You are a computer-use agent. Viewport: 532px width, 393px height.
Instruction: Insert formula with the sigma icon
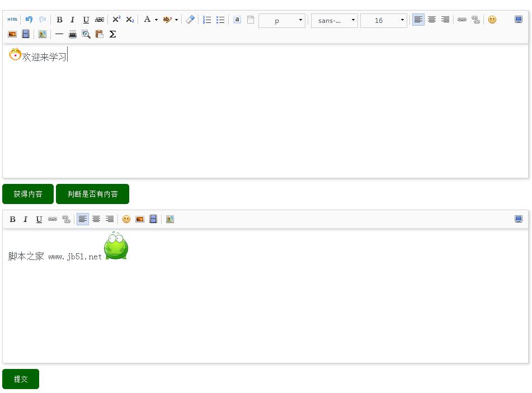click(x=113, y=34)
